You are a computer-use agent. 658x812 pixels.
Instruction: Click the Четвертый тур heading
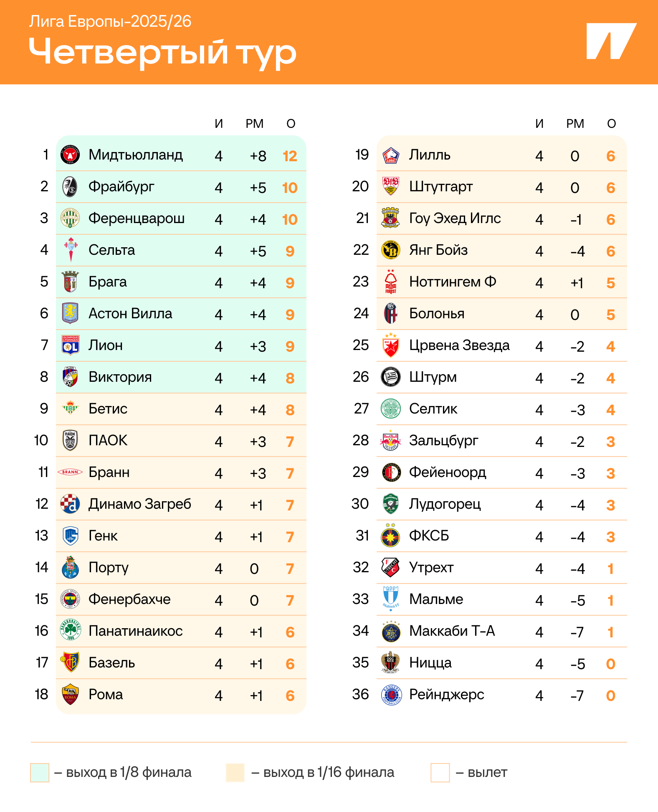coord(162,52)
